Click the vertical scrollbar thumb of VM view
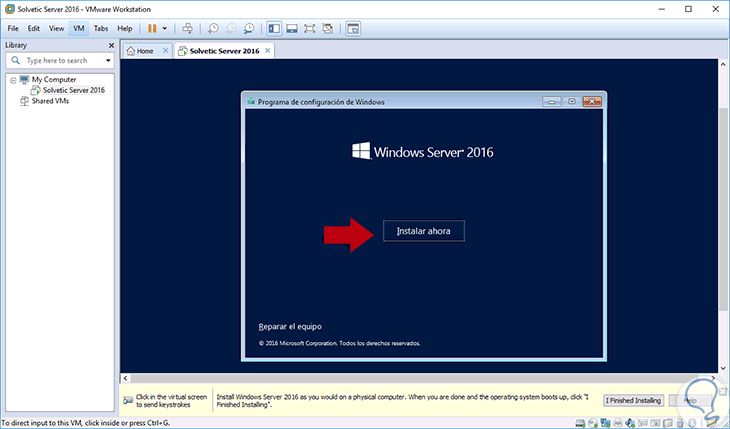The width and height of the screenshot is (730, 429). (x=723, y=209)
